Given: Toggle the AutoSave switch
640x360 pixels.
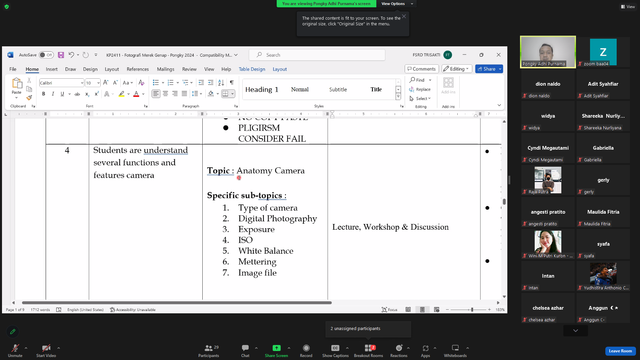Looking at the screenshot, I should click(46, 55).
